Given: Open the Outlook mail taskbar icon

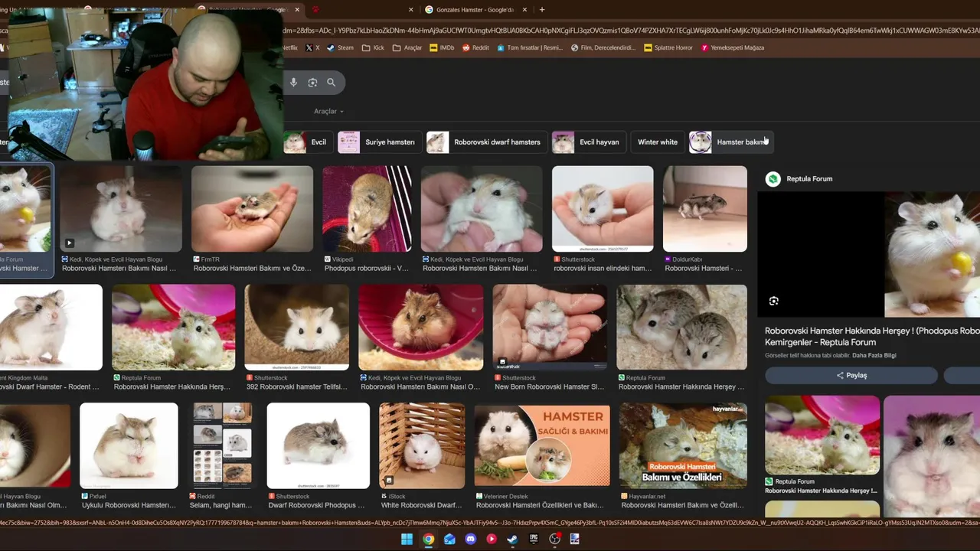Looking at the screenshot, I should [x=449, y=539].
